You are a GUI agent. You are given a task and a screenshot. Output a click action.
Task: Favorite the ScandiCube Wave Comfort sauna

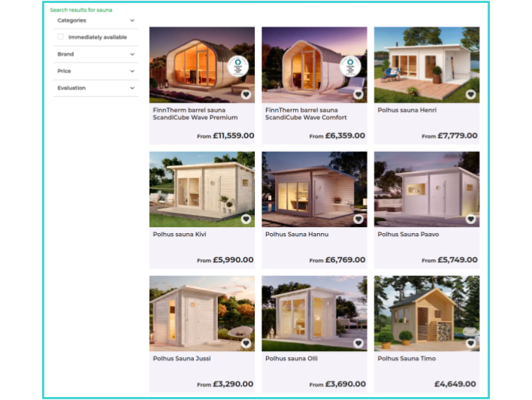358,95
